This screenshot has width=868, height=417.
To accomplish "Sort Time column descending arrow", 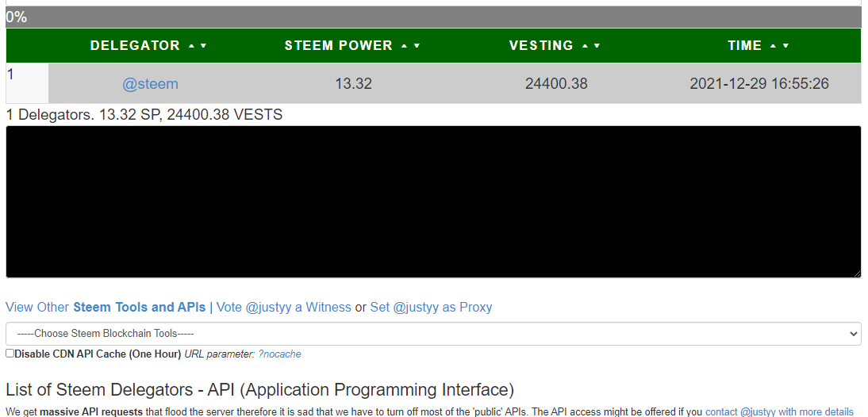I will point(785,46).
